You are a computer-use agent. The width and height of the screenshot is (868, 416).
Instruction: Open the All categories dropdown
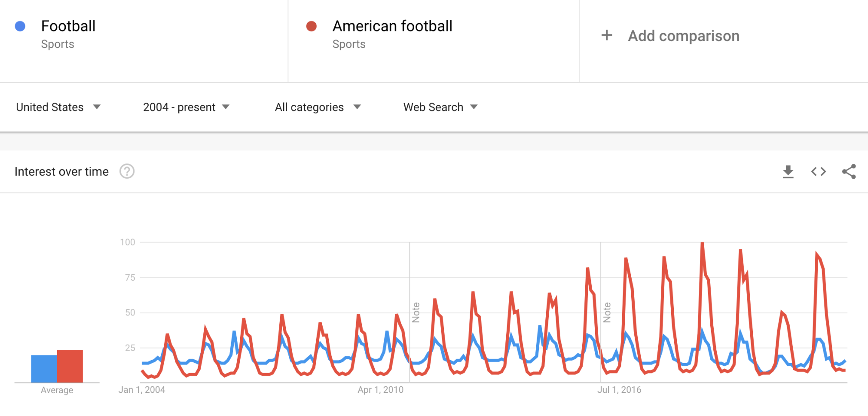coord(318,107)
